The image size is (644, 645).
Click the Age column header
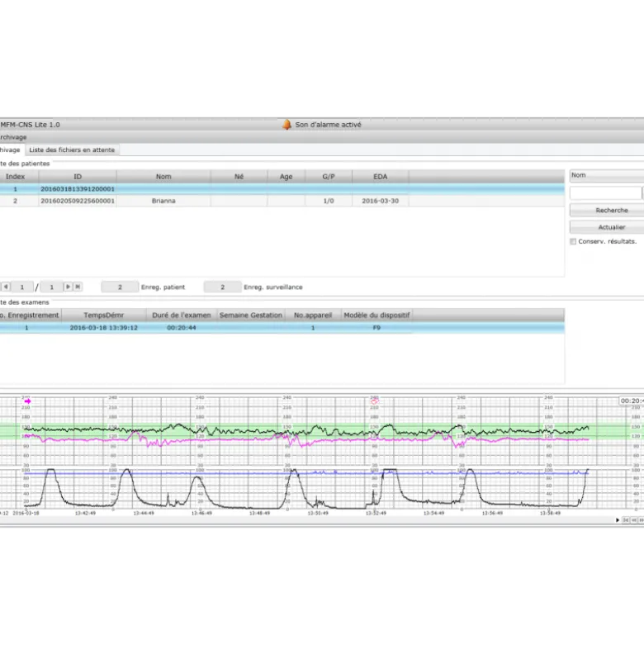coord(286,177)
